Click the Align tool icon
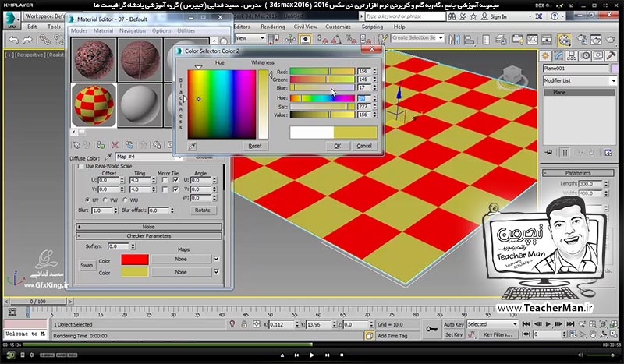The image size is (624, 364). [470, 40]
